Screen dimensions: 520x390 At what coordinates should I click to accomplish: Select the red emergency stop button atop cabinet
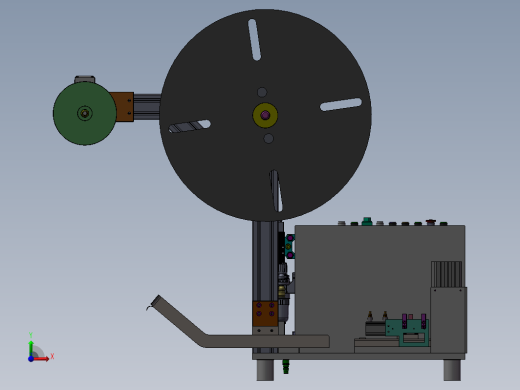pos(431,222)
